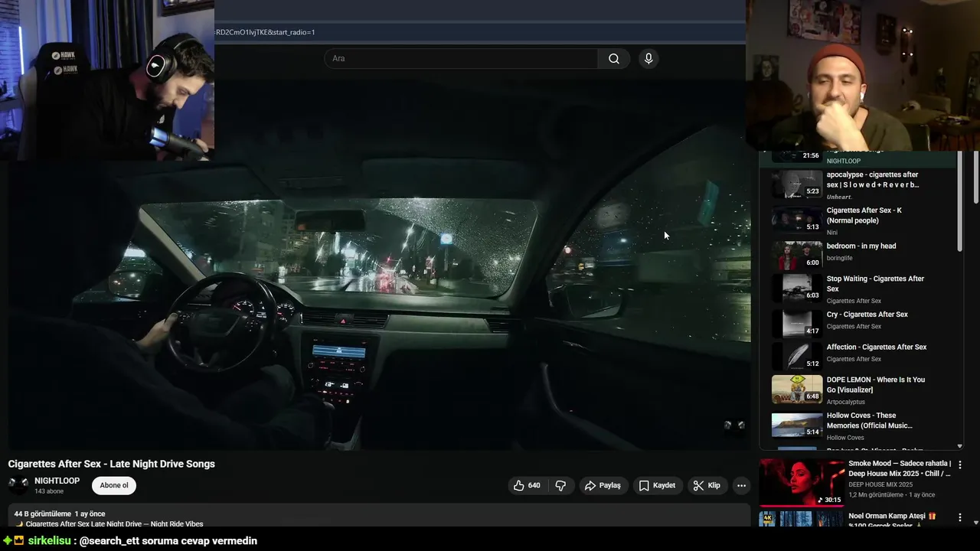Create a clip with Klip button
The image size is (980, 551).
707,485
